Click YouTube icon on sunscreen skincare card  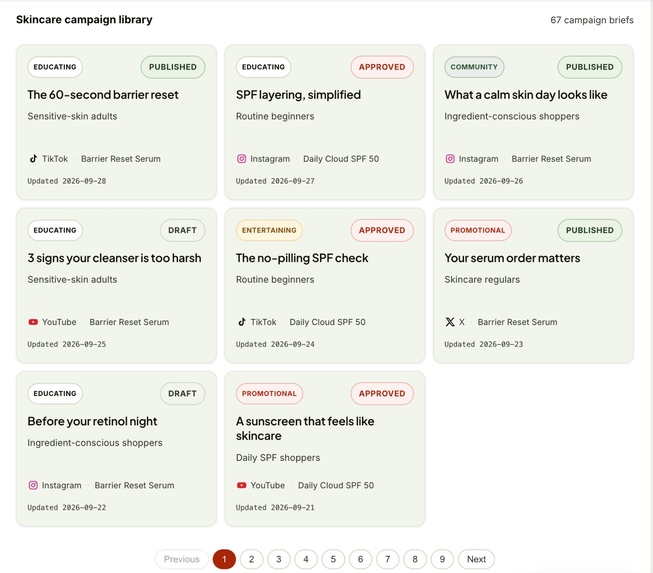242,485
